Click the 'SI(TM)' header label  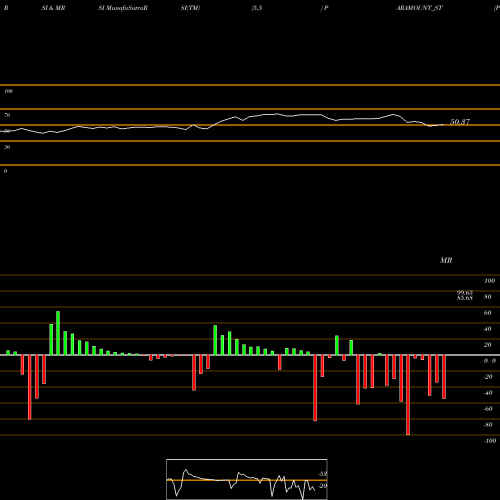click(190, 8)
